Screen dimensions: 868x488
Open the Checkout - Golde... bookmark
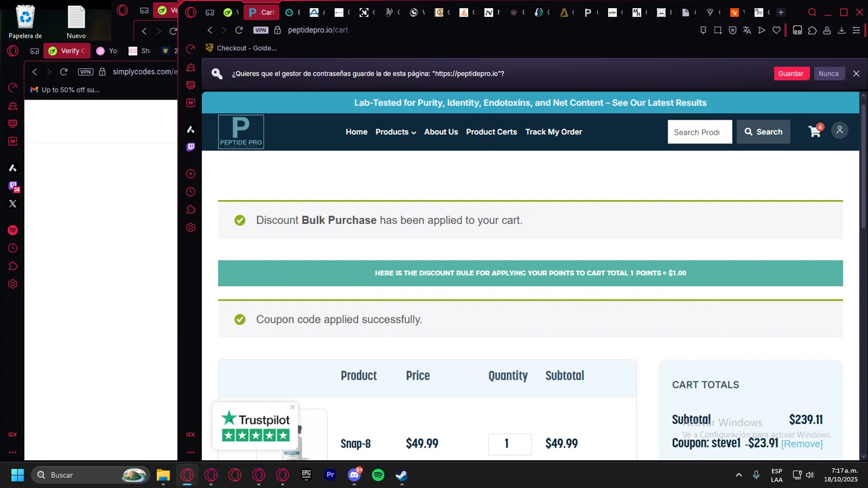point(241,48)
